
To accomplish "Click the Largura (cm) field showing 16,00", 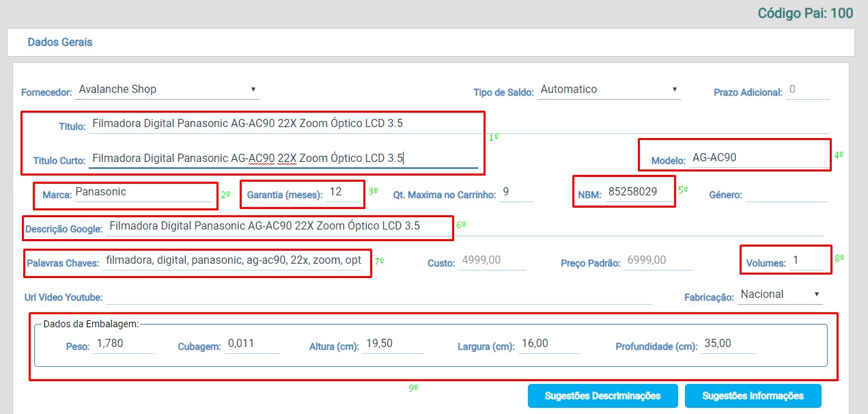I will 549,344.
